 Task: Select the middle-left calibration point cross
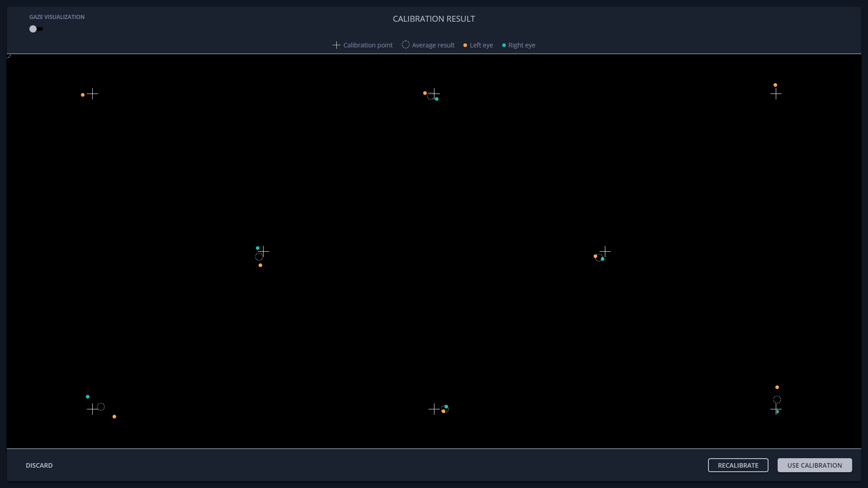[263, 251]
